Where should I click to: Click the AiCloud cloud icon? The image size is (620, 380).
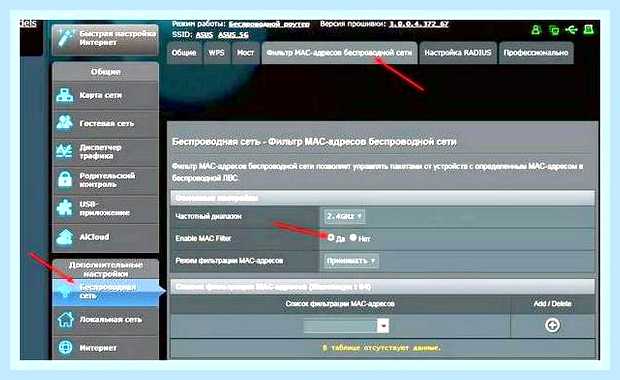click(x=64, y=237)
